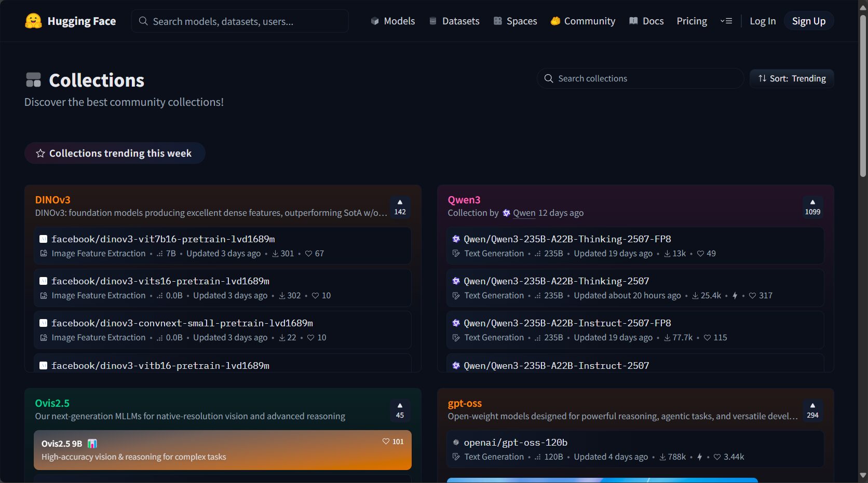Open the openai/gpt-oss-120b model entry

click(515, 443)
